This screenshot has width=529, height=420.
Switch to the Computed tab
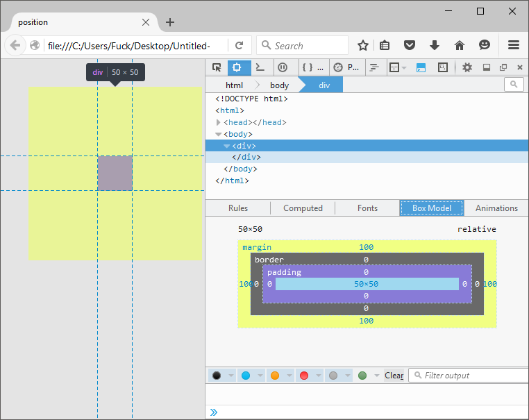click(x=303, y=208)
